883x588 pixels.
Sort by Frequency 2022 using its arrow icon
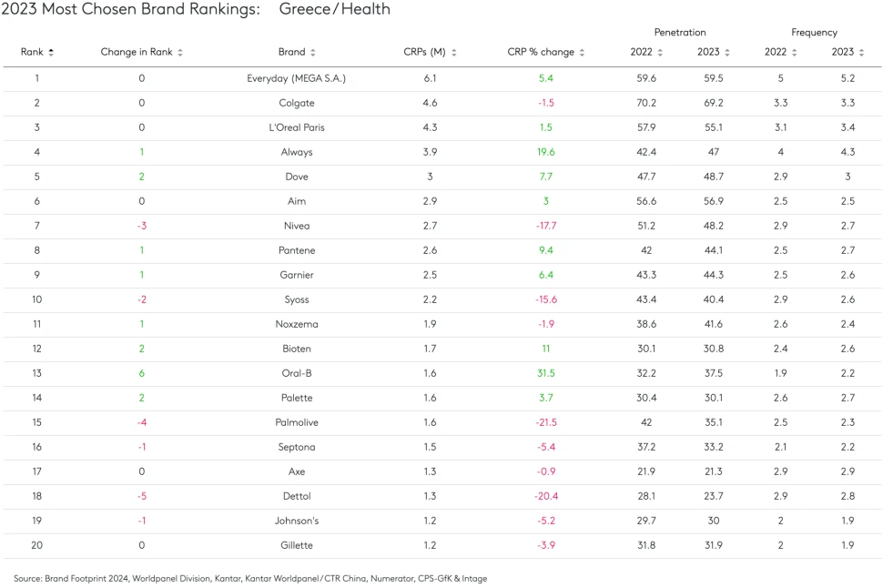click(795, 53)
